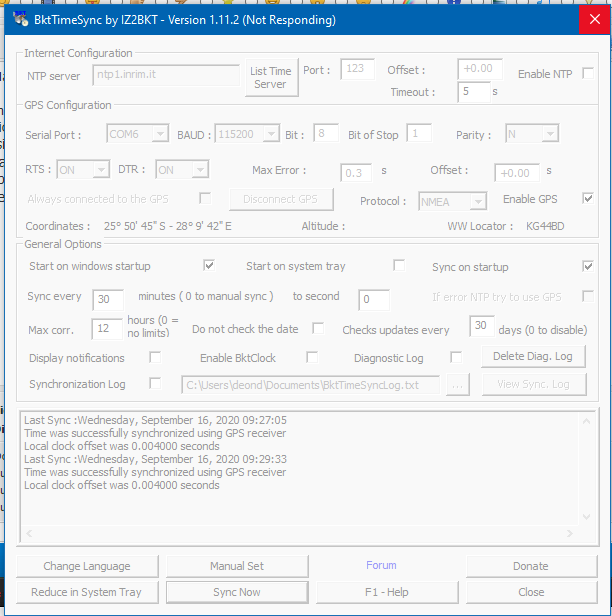Tick If error NTP try to use GPS
This screenshot has height=616, width=612.
pyautogui.click(x=588, y=296)
